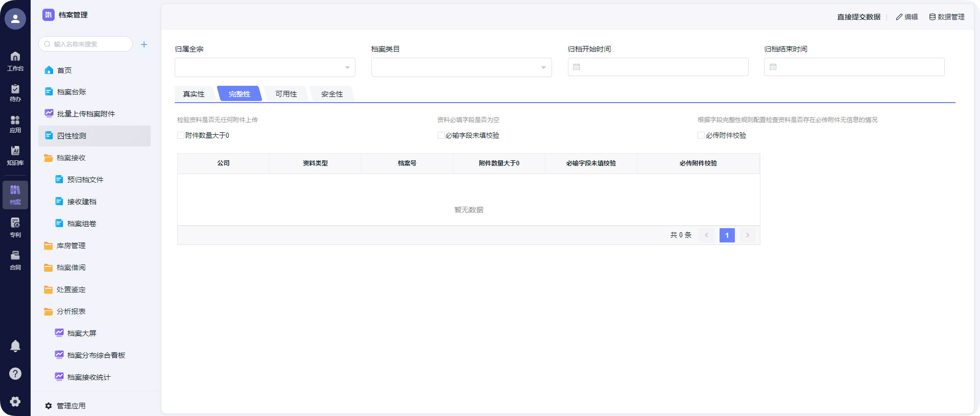Open the 知识库 knowledge base icon

(15, 155)
